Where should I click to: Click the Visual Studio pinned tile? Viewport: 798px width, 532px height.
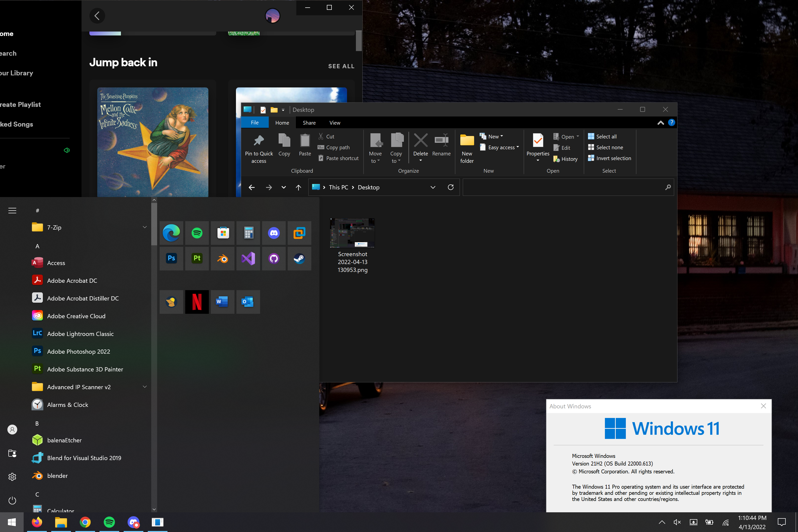[x=248, y=259]
